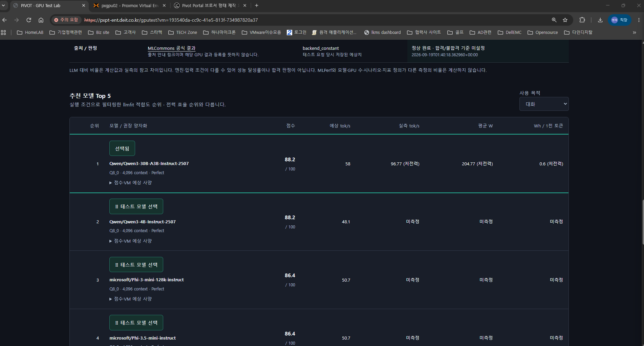644x346 pixels.
Task: Click the zoom magnifier icon in address bar
Action: (554, 20)
